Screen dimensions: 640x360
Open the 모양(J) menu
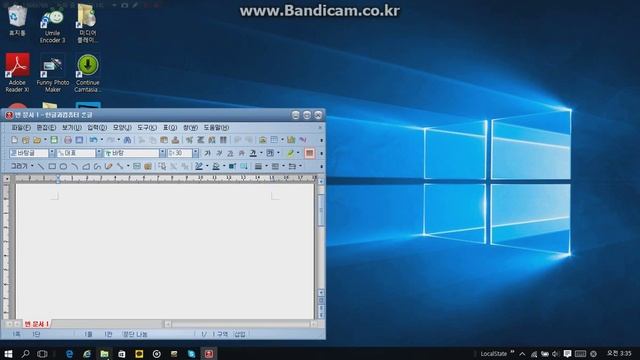pyautogui.click(x=122, y=128)
